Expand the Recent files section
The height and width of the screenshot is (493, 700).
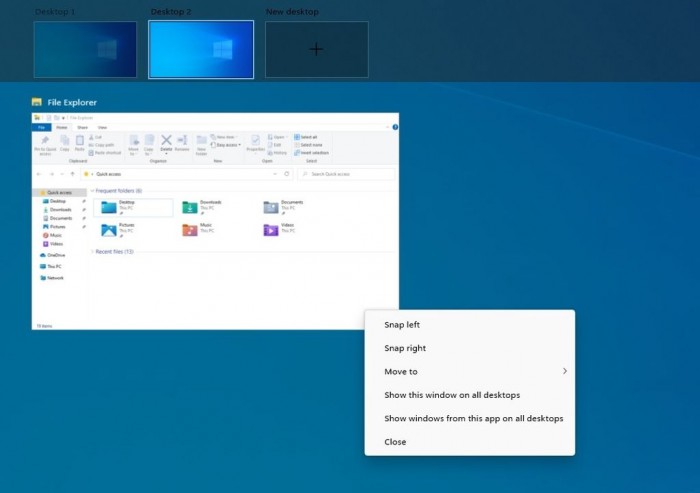(x=89, y=252)
